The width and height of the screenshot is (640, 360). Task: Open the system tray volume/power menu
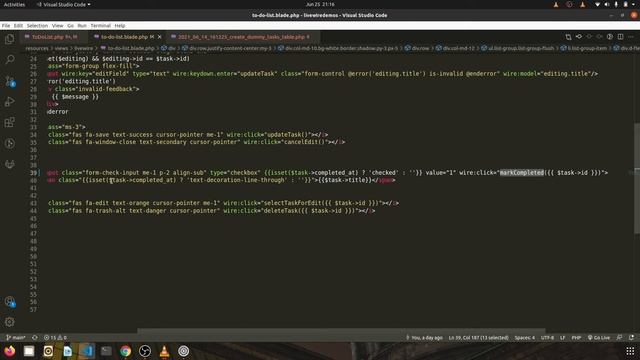tap(616, 4)
